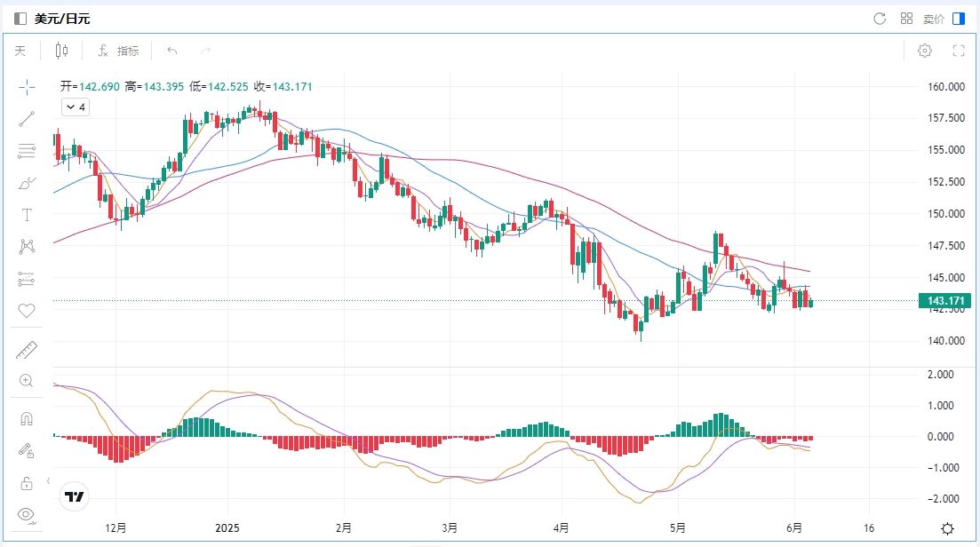
Task: Select the crosshair cursor tool
Action: tap(27, 87)
